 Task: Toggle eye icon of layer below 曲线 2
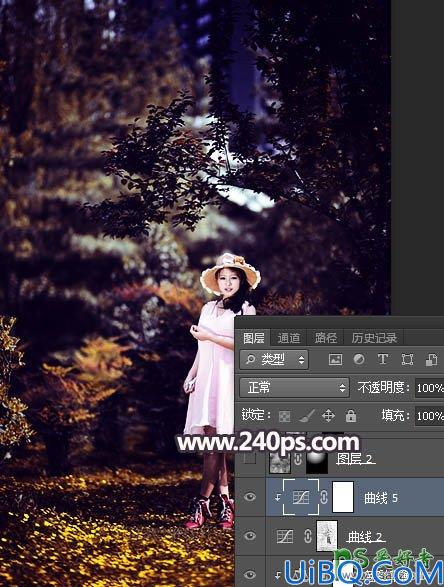[250, 575]
